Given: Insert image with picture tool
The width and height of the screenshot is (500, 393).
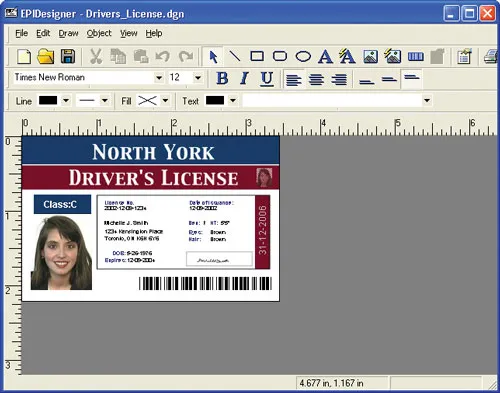Looking at the screenshot, I should pyautogui.click(x=370, y=56).
